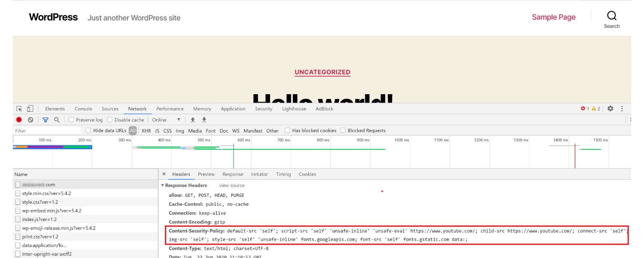Open DevTools settings gear
Image resolution: width=644 pixels, height=258 pixels.
click(x=610, y=109)
